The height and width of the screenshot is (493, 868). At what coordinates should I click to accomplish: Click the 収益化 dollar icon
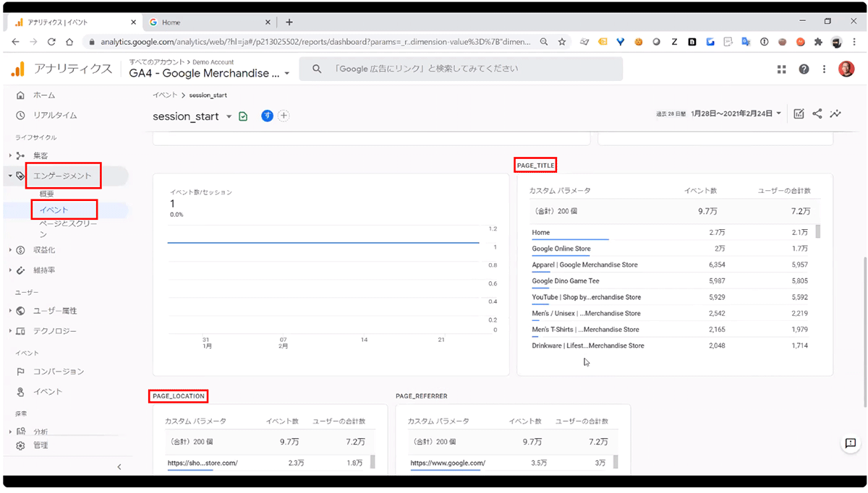tap(20, 250)
